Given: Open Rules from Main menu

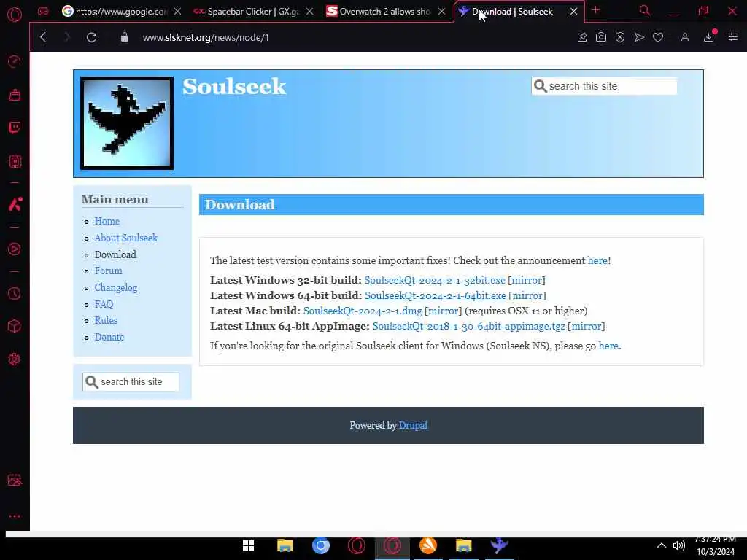Looking at the screenshot, I should point(106,320).
